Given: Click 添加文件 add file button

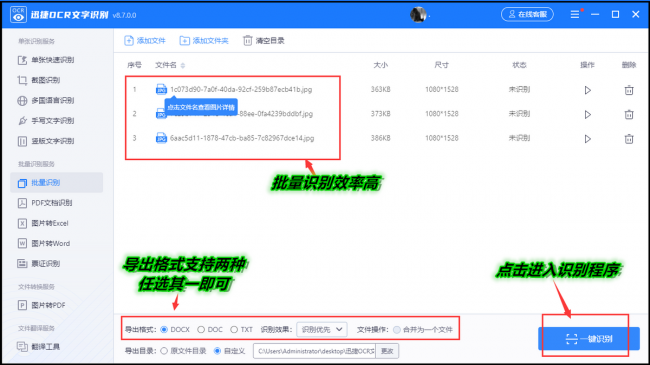Looking at the screenshot, I should pos(145,41).
